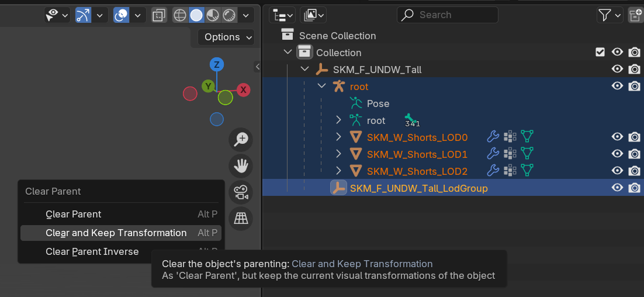Click the outliner Search field

pos(447,15)
